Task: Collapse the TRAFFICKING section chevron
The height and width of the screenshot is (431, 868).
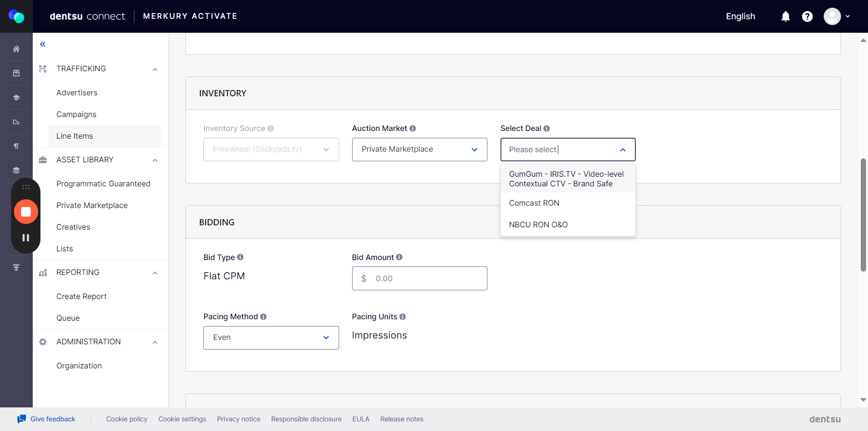Action: point(155,69)
